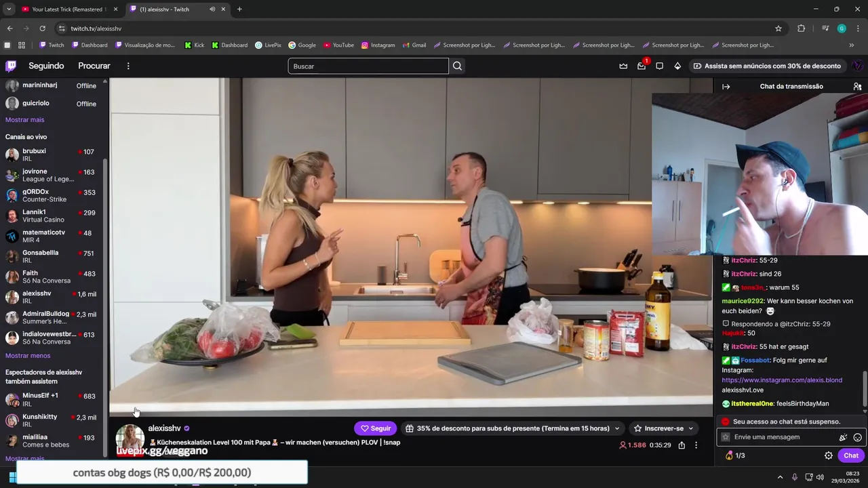
Task: Share the stream via share icon
Action: coord(682,445)
